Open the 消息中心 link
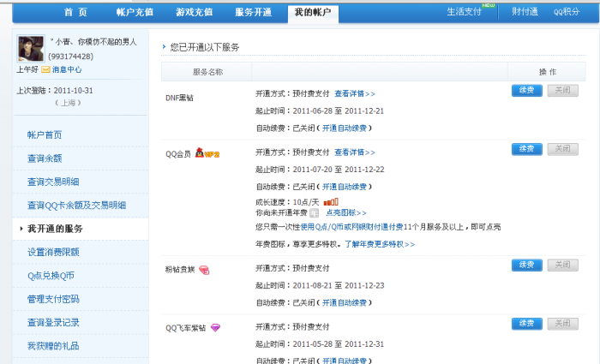 pyautogui.click(x=67, y=69)
